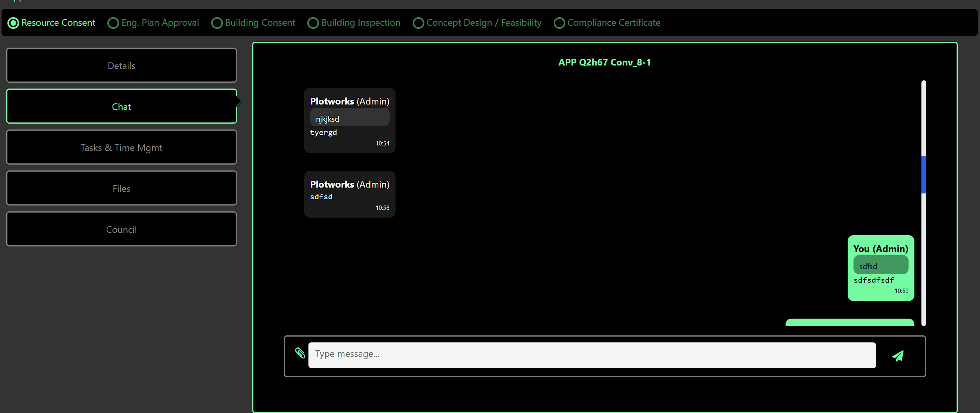
Task: Switch to Building Inspection radio option
Action: point(313,23)
